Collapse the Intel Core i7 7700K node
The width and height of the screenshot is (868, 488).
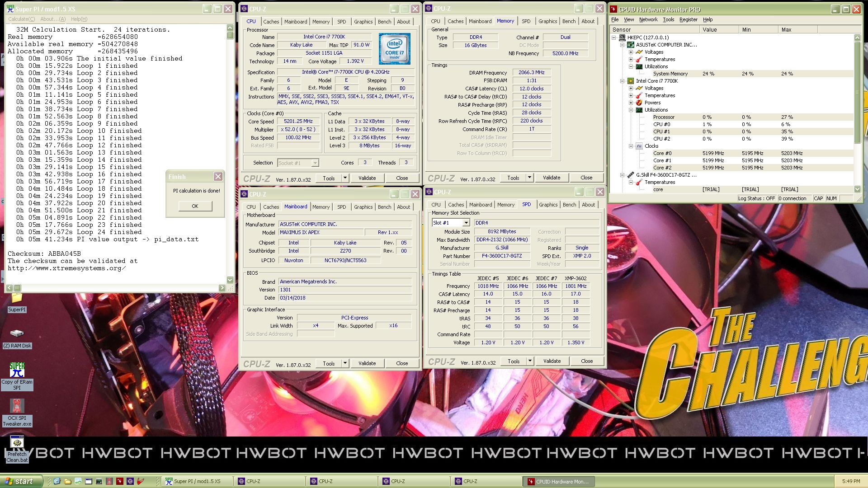click(623, 81)
